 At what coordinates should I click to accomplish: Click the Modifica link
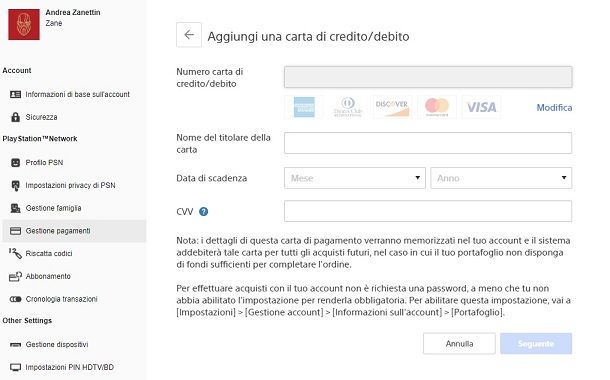554,107
